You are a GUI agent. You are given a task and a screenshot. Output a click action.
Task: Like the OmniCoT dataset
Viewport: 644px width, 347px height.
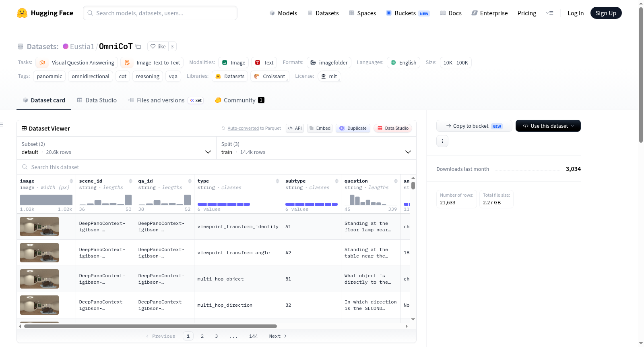tap(158, 46)
